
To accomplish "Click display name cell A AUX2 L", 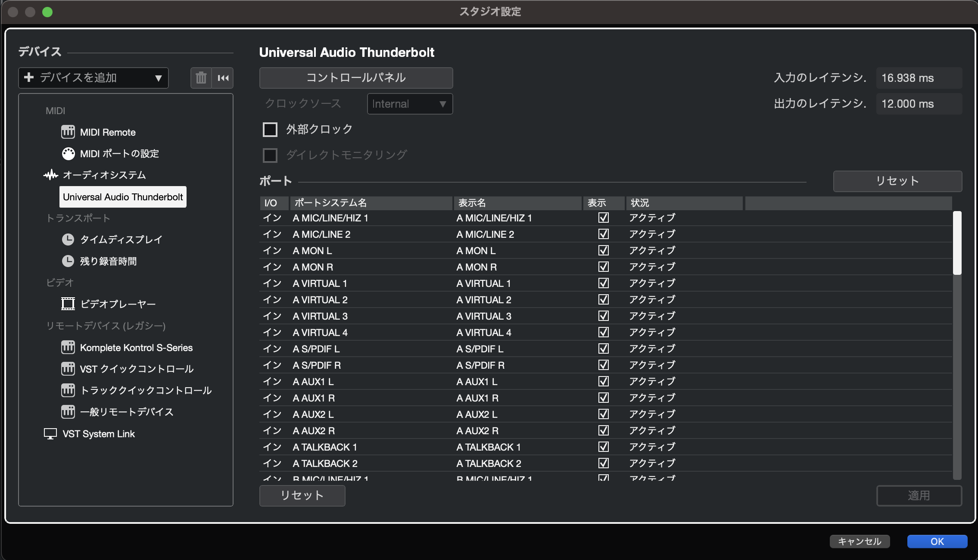I will point(477,414).
